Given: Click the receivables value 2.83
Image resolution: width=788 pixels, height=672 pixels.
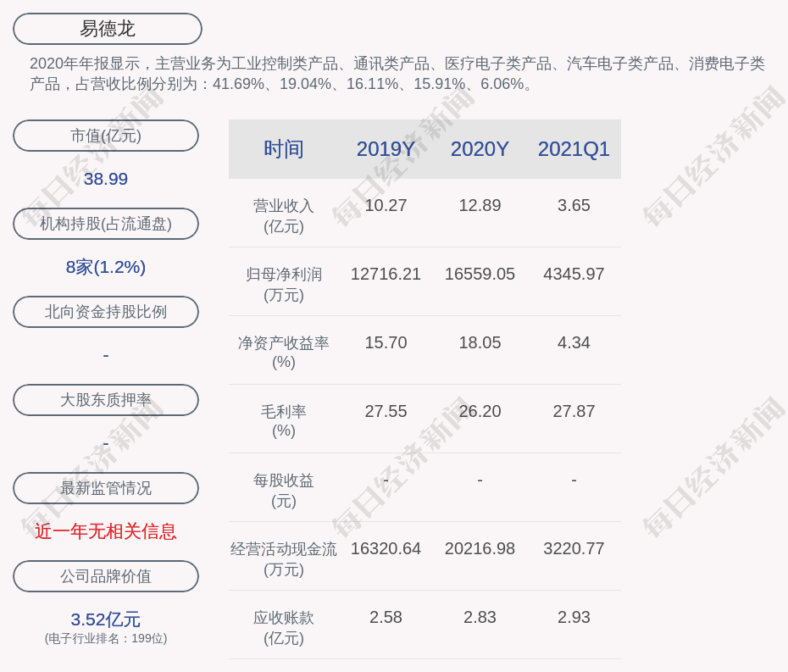Looking at the screenshot, I should (x=480, y=617).
